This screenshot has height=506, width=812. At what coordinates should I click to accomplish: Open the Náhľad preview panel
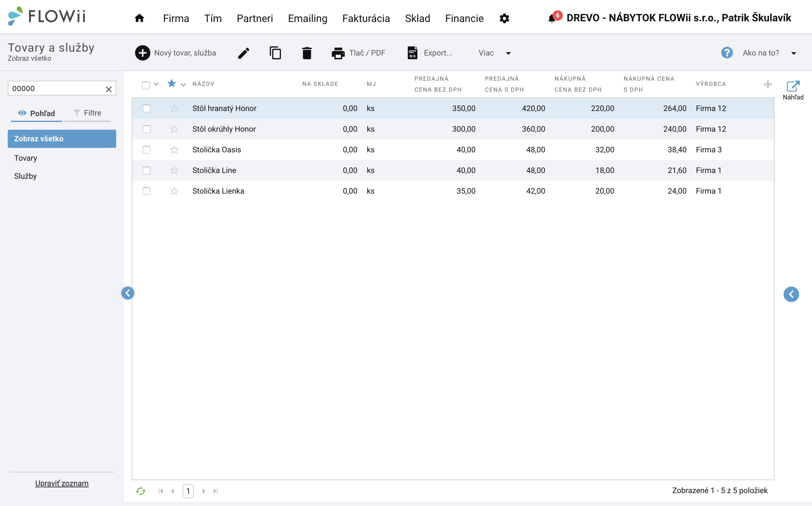tap(793, 90)
